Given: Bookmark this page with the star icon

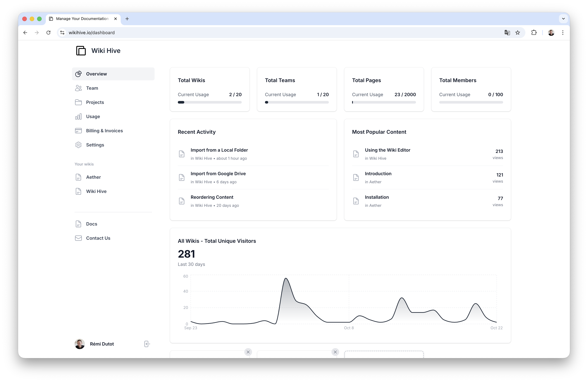Looking at the screenshot, I should (x=518, y=33).
